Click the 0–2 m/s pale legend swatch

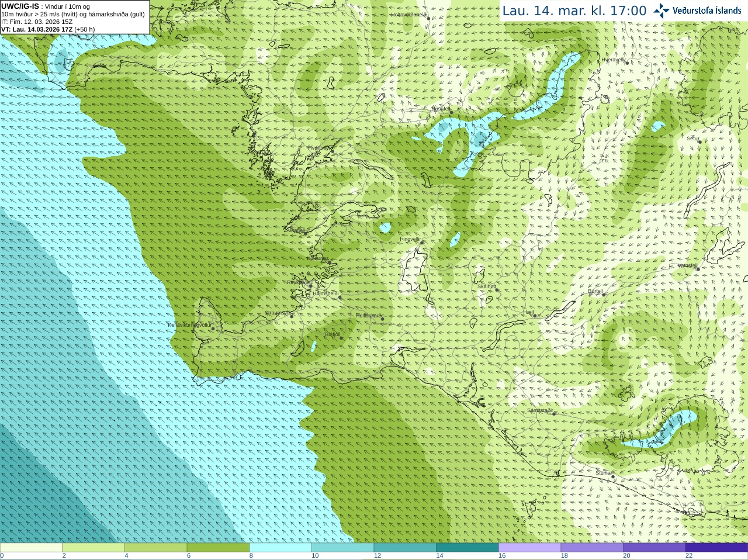pos(31,548)
